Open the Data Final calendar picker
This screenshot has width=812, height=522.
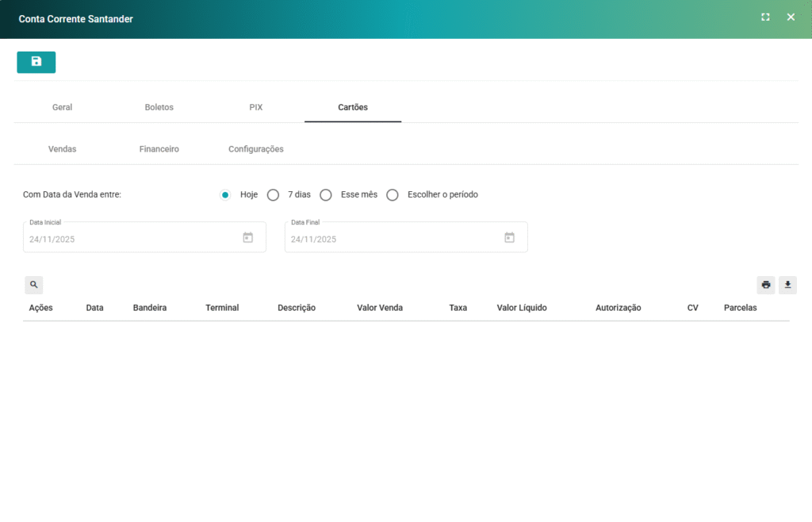pyautogui.click(x=509, y=238)
